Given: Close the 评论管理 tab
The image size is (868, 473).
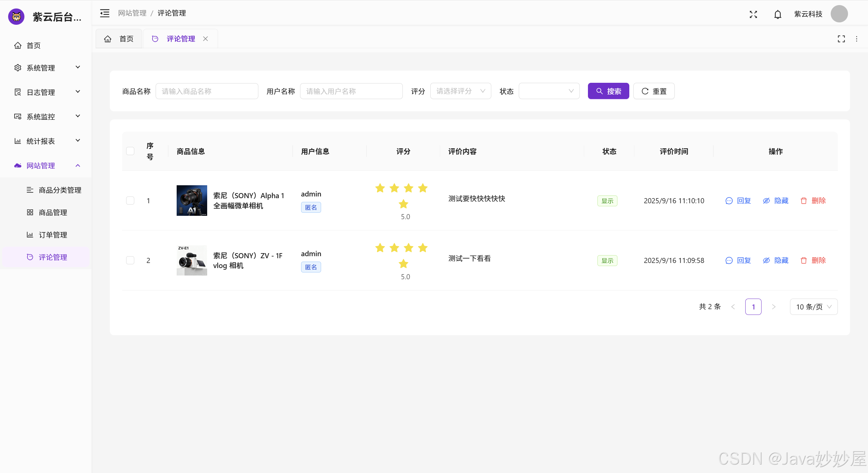Looking at the screenshot, I should tap(205, 39).
